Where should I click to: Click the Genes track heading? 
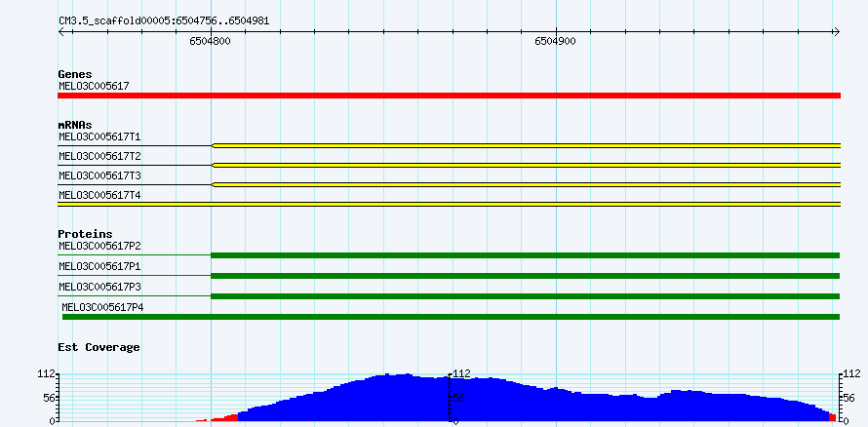point(75,74)
